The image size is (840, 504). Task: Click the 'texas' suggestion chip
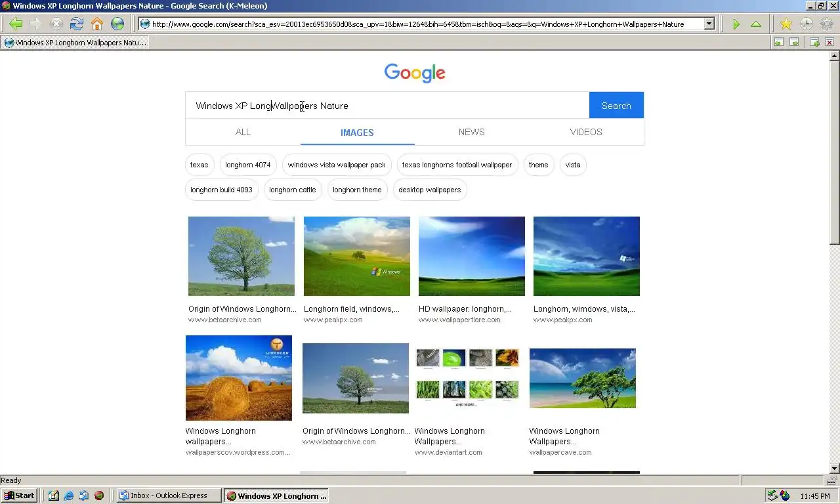coord(199,165)
